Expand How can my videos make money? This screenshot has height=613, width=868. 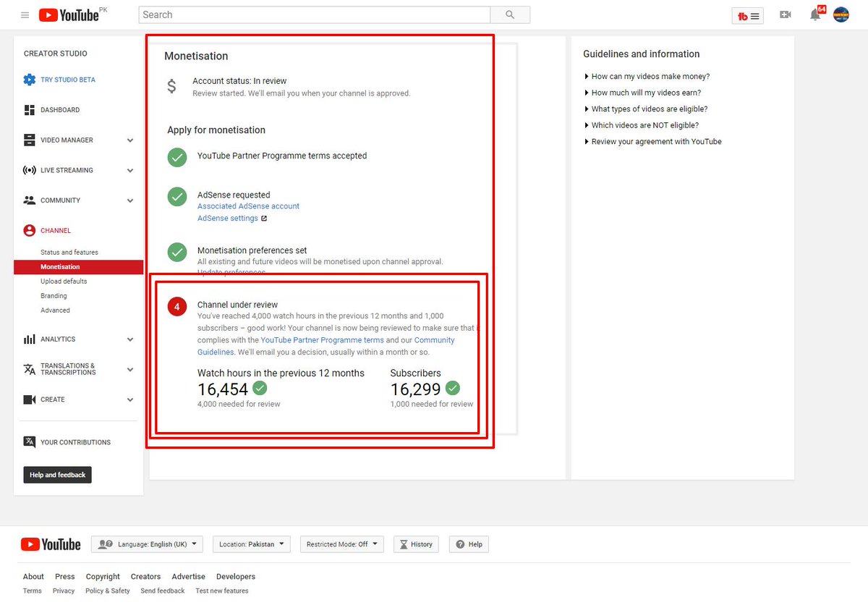[647, 76]
